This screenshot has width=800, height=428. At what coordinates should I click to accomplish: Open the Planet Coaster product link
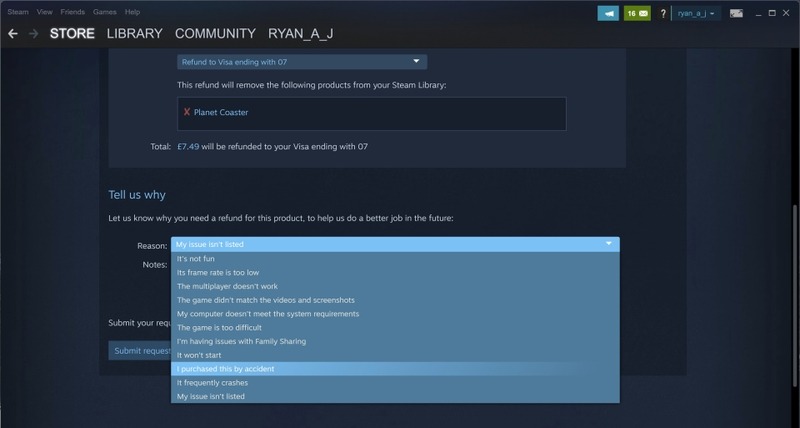pos(221,112)
